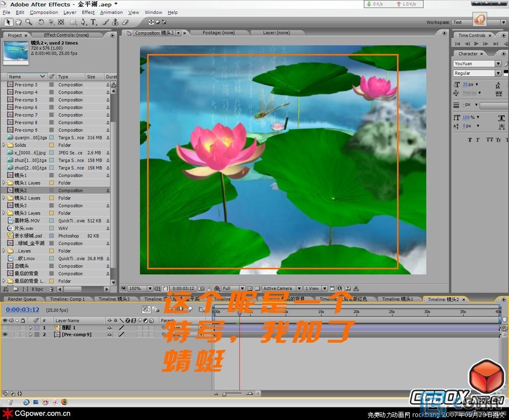The width and height of the screenshot is (509, 420).
Task: Switch to Render Queue tab
Action: coord(22,299)
